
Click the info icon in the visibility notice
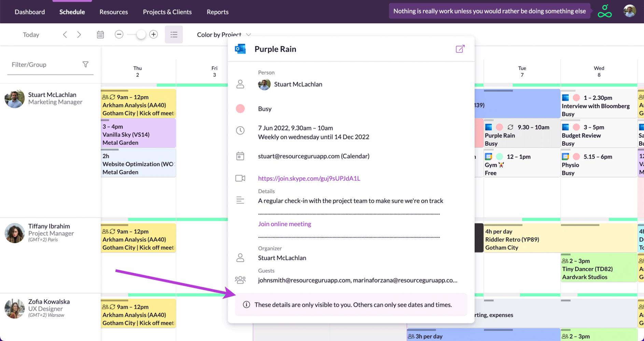[246, 305]
